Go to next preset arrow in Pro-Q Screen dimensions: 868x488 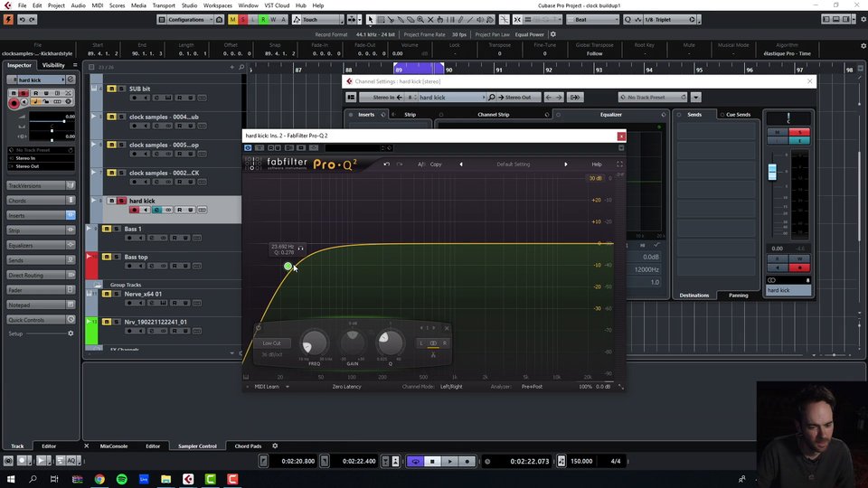(566, 164)
